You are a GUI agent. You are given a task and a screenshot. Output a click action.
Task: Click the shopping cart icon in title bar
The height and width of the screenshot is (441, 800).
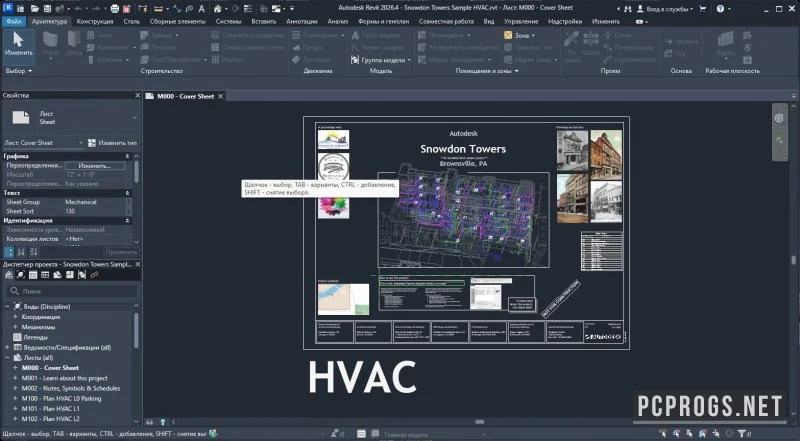[703, 9]
